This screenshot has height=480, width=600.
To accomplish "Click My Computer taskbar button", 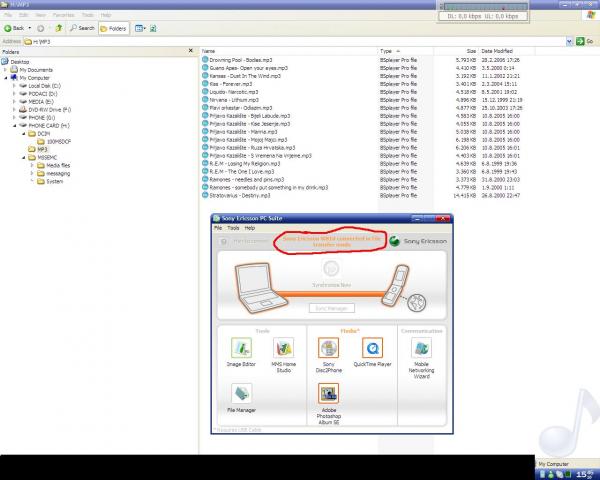I will 554,464.
